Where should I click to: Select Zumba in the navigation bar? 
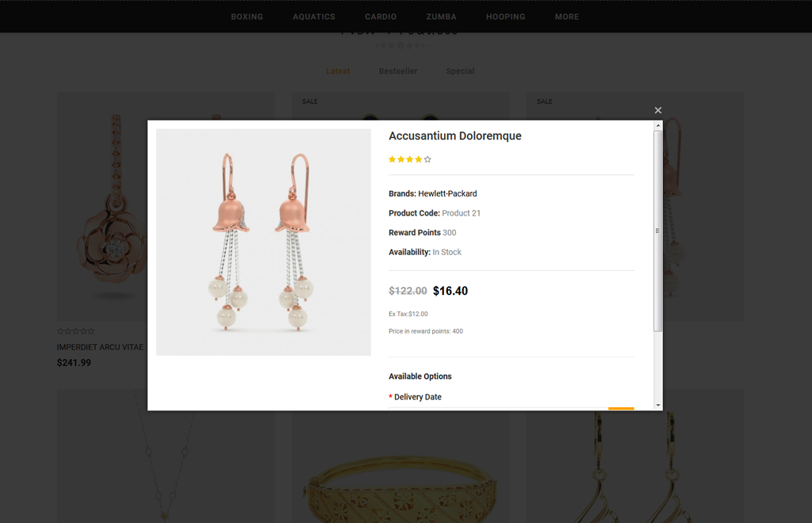click(441, 17)
